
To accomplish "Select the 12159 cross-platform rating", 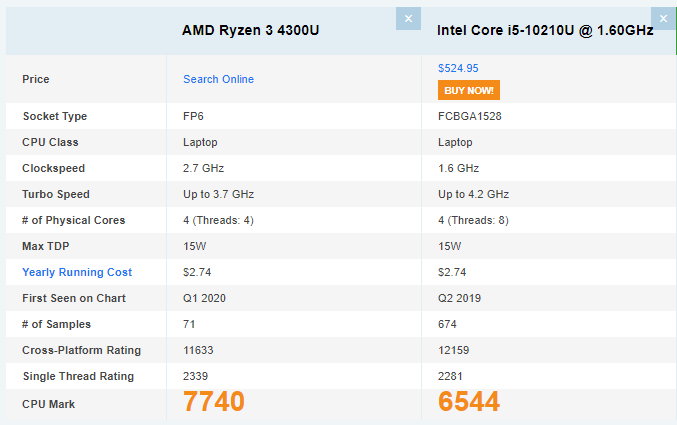I will [x=453, y=350].
